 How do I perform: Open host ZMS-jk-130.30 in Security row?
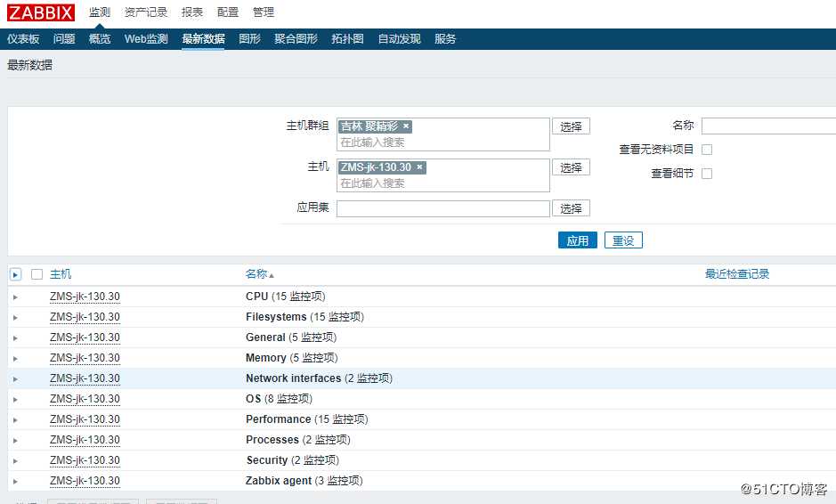click(85, 460)
